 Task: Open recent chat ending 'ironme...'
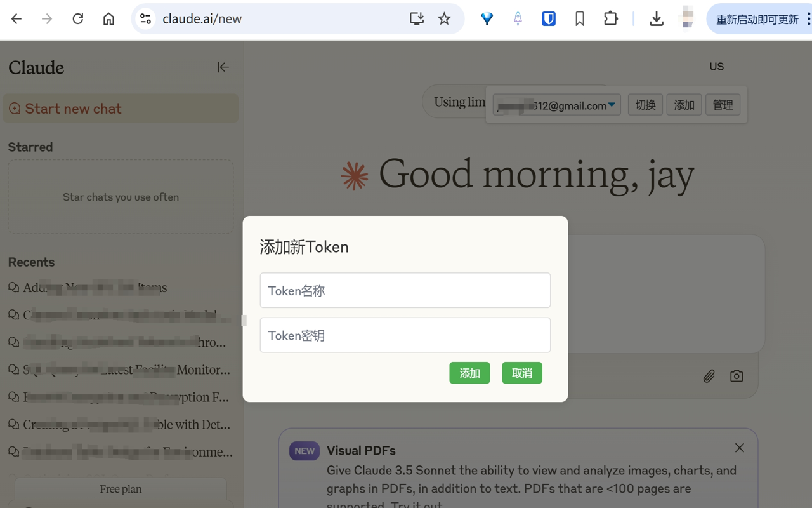coord(120,451)
